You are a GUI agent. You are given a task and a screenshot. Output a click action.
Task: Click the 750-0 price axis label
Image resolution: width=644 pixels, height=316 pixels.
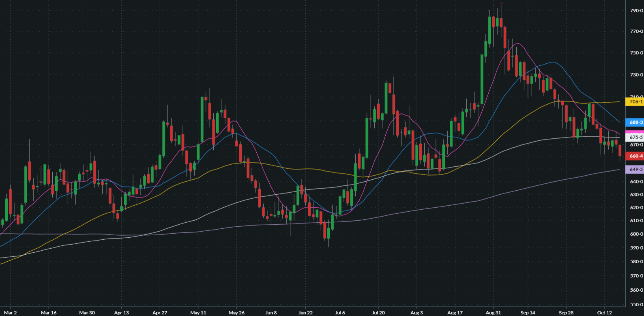pos(636,53)
